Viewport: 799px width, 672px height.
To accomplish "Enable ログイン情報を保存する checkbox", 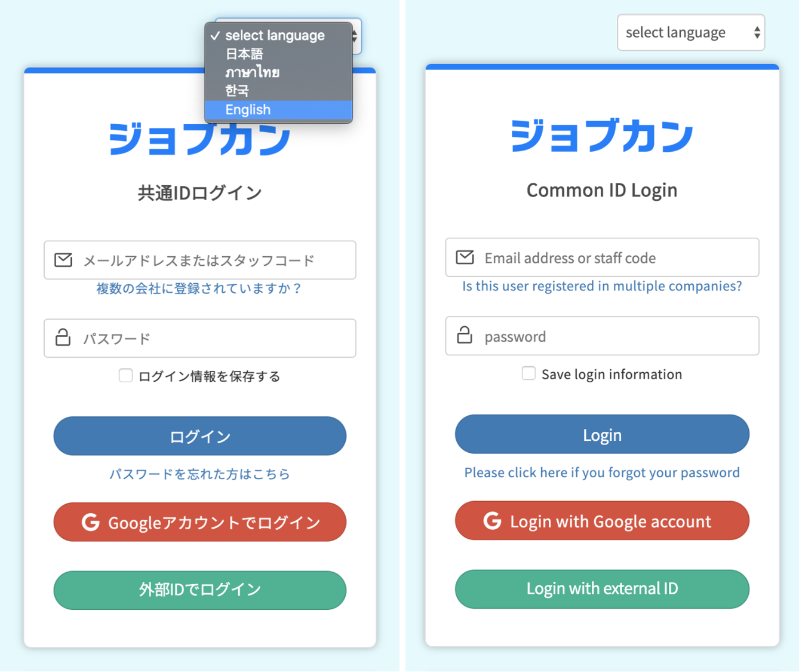I will tap(125, 375).
